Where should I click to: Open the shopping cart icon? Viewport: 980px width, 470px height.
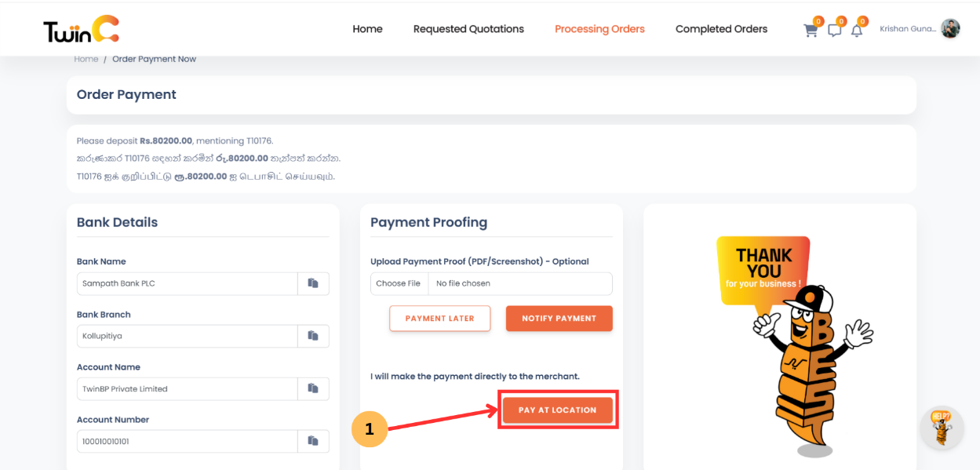811,28
